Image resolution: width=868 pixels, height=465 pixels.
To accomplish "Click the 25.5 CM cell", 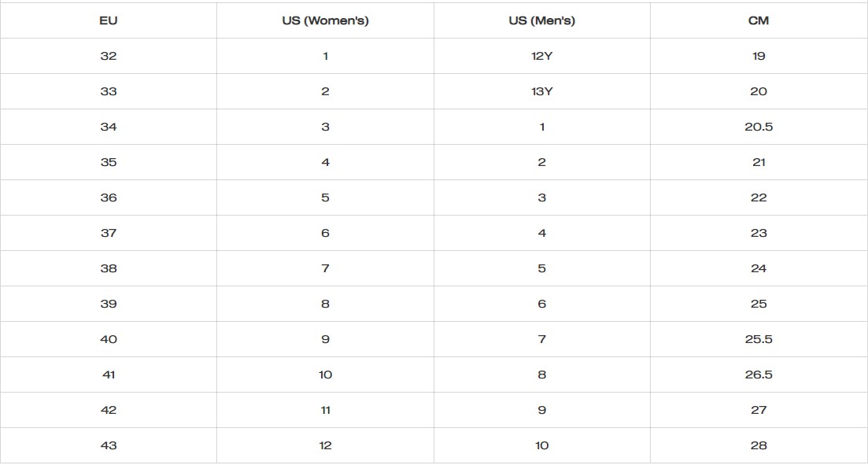I will tap(759, 339).
